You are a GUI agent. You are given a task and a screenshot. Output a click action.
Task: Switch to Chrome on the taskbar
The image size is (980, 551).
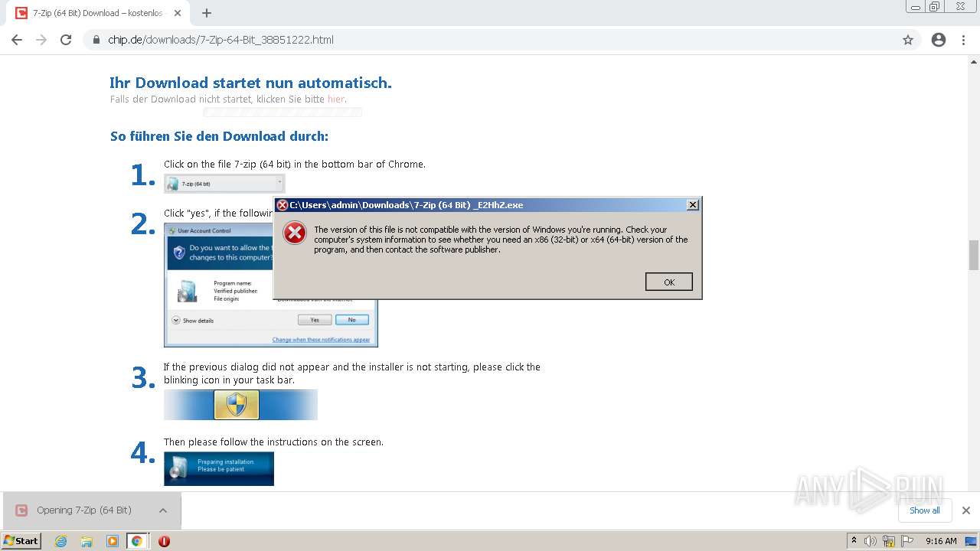[x=137, y=541]
